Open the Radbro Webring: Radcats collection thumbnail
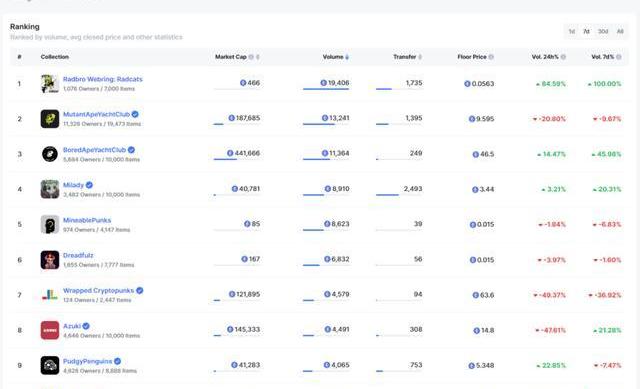Screen dimensions: 640x389 click(50, 84)
